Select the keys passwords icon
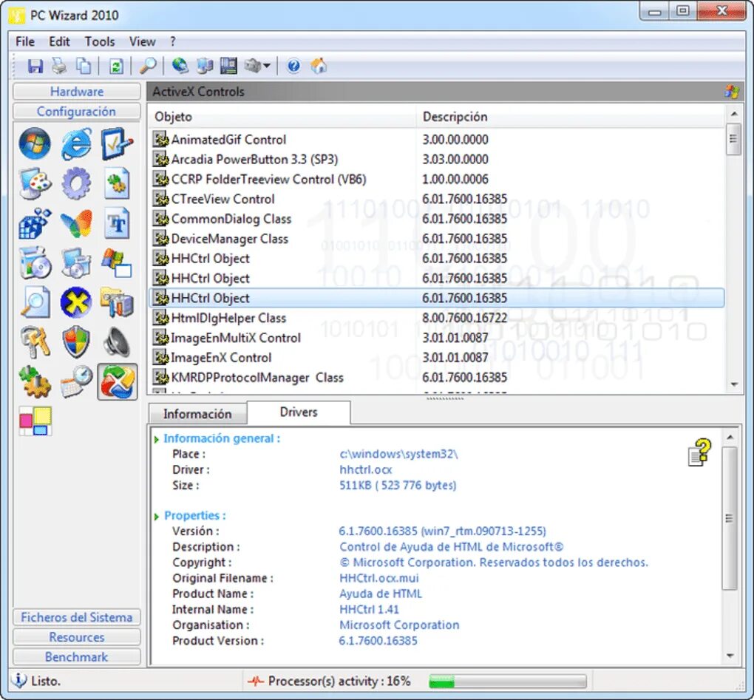Image resolution: width=754 pixels, height=700 pixels. tap(35, 341)
